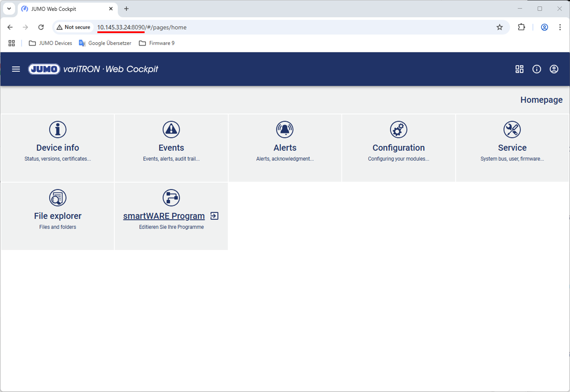This screenshot has height=392, width=570.
Task: Open a new browser tab
Action: tap(126, 9)
